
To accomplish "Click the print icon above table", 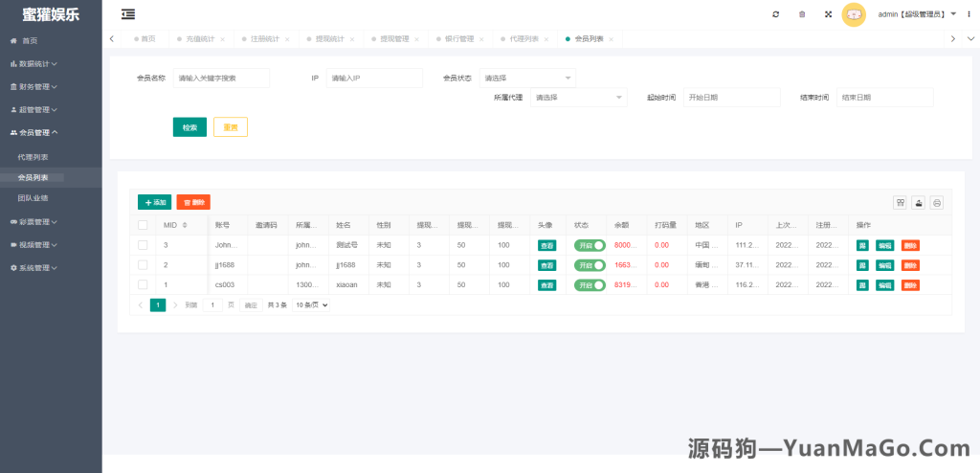I will coord(937,202).
